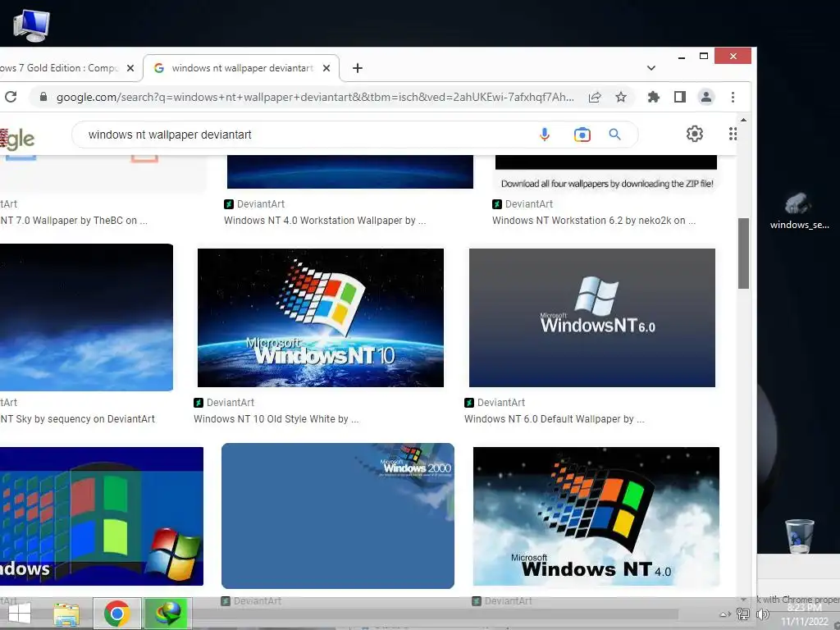Close the Windows 7 Gold Edition tab
The height and width of the screenshot is (630, 840).
[x=130, y=68]
